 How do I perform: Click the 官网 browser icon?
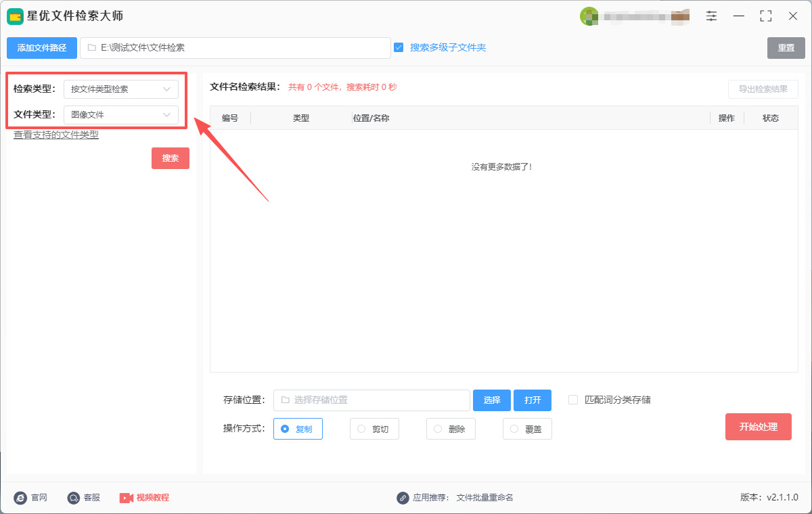tap(20, 498)
